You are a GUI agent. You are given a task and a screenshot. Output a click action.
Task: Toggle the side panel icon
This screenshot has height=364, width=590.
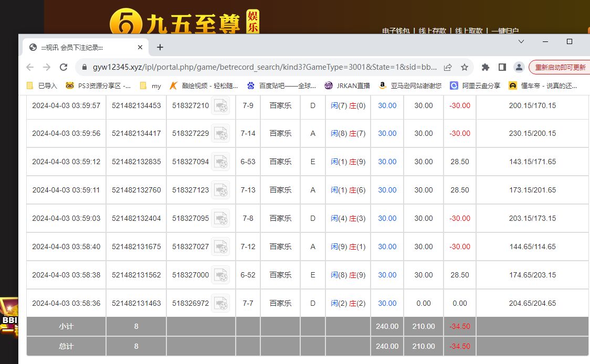502,67
